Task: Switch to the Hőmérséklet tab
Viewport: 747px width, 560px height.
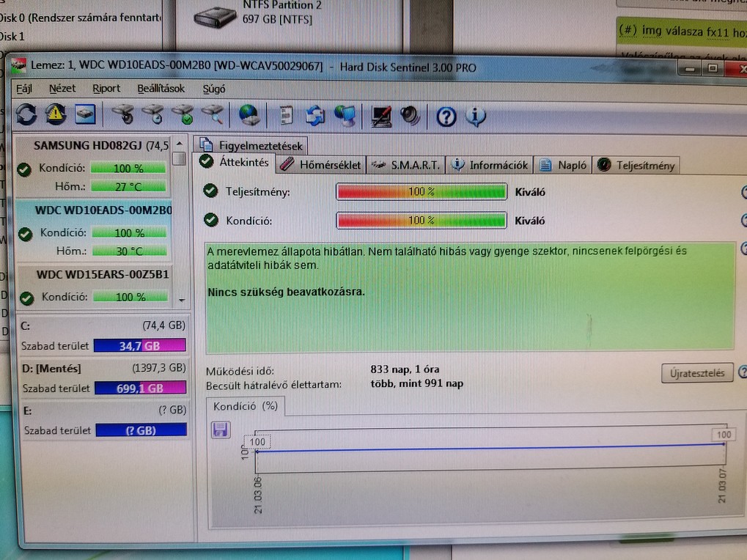Action: [320, 165]
